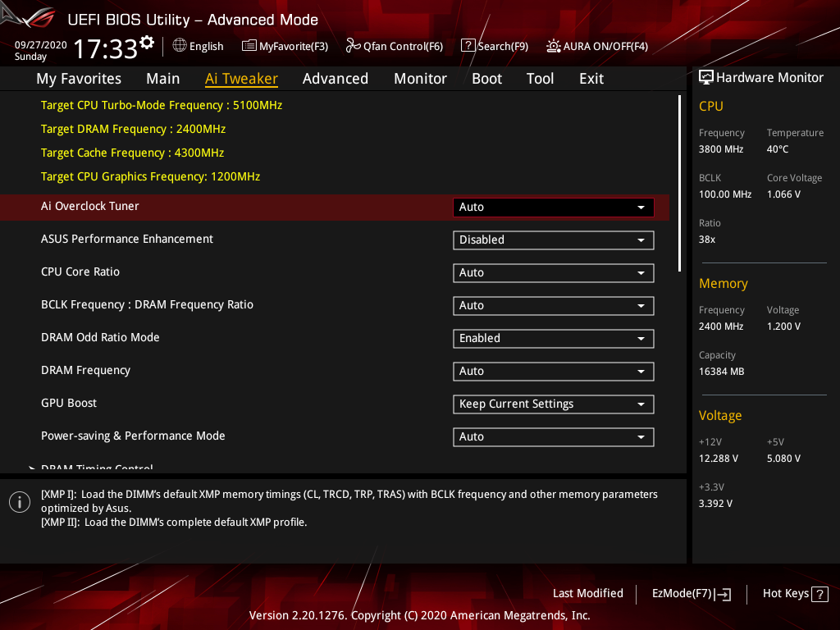This screenshot has height=630, width=840.
Task: Select the GPU Boost label
Action: point(69,403)
